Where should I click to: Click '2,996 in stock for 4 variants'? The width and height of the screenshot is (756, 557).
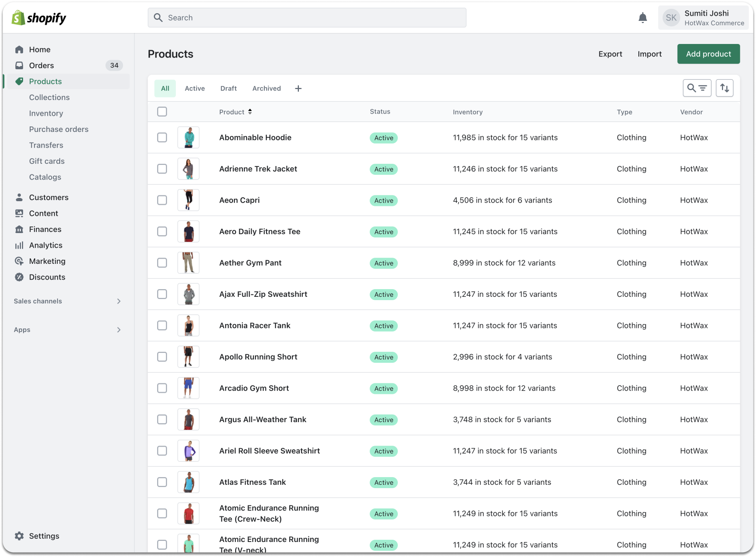pos(502,357)
